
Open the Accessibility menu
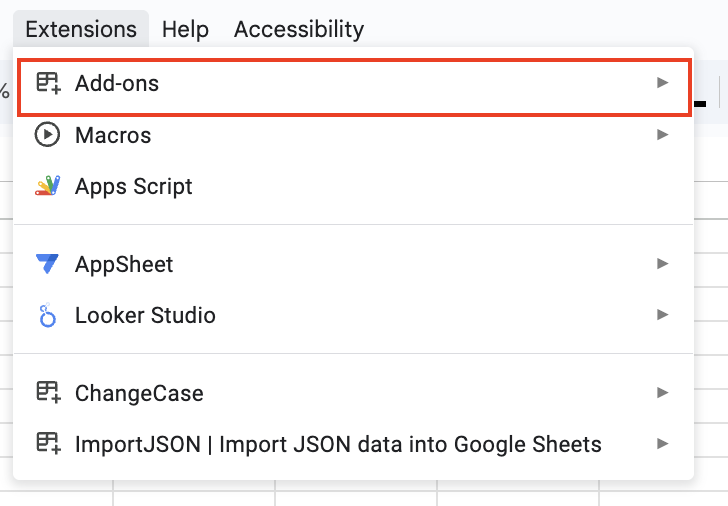(x=298, y=29)
